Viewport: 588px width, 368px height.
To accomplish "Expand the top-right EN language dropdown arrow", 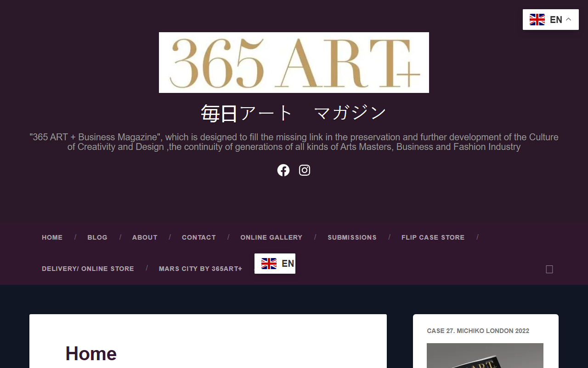I will click(x=568, y=19).
